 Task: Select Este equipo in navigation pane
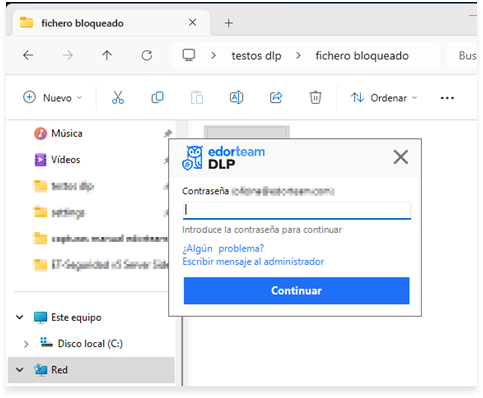[76, 317]
